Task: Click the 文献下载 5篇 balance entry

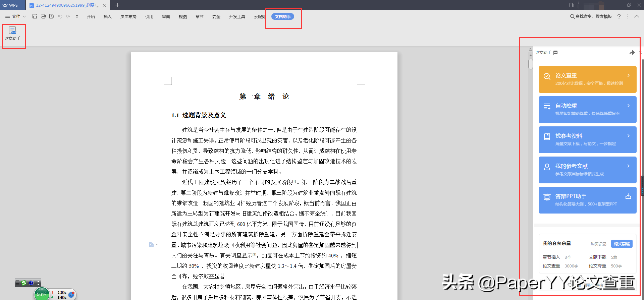Action: point(603,257)
